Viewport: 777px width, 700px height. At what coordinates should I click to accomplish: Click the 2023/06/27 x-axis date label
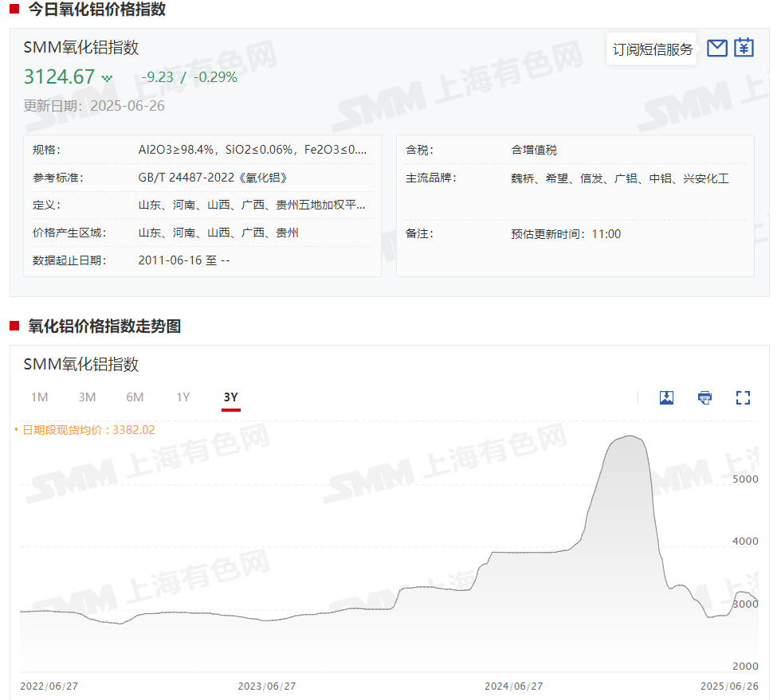click(267, 686)
